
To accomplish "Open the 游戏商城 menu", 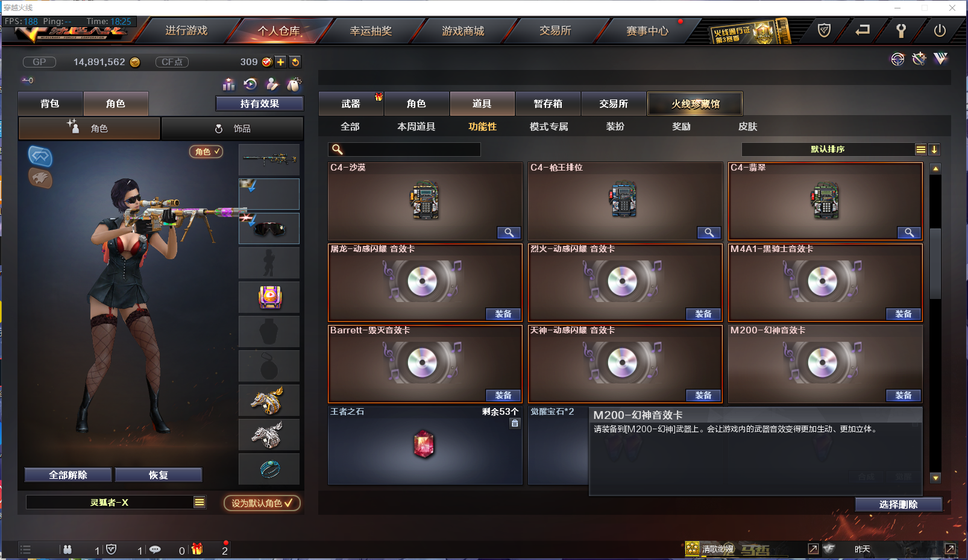I will [463, 31].
